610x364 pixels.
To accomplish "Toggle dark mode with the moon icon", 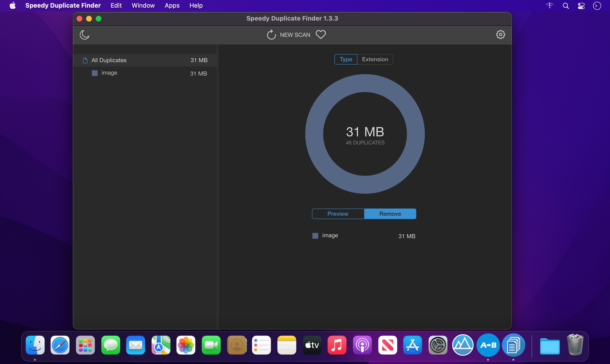I will tap(84, 35).
